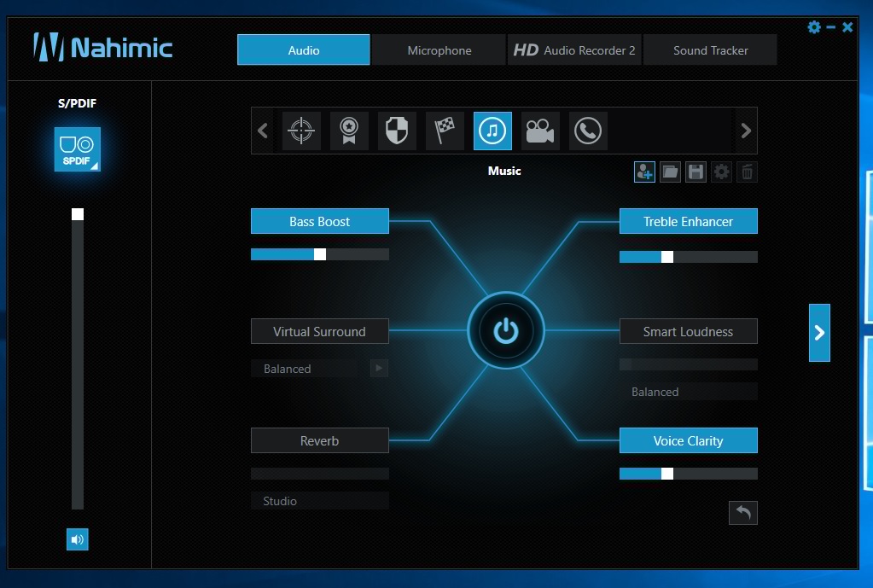Screen dimensions: 873x588
Task: Select the checkered flag racing profile
Action: pos(445,131)
